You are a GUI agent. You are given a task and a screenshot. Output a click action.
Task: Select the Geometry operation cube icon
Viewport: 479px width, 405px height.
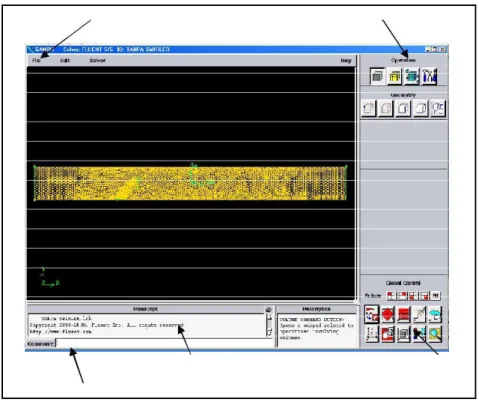point(377,76)
